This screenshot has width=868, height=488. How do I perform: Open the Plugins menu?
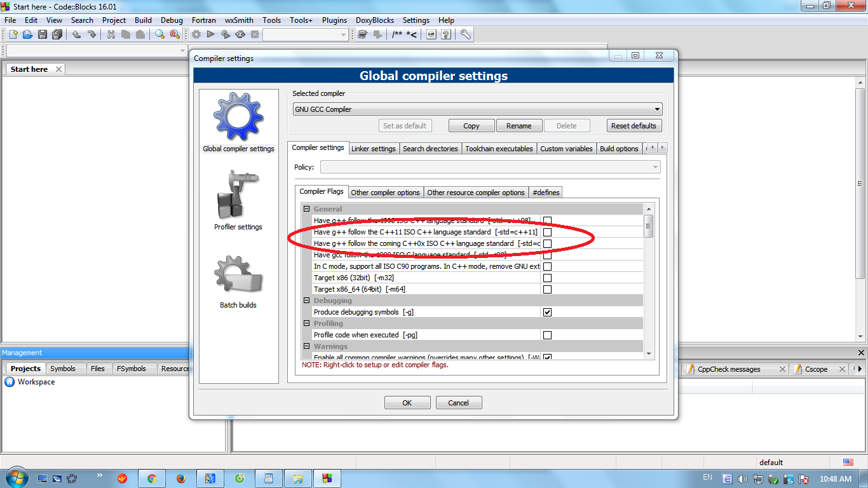pyautogui.click(x=334, y=20)
